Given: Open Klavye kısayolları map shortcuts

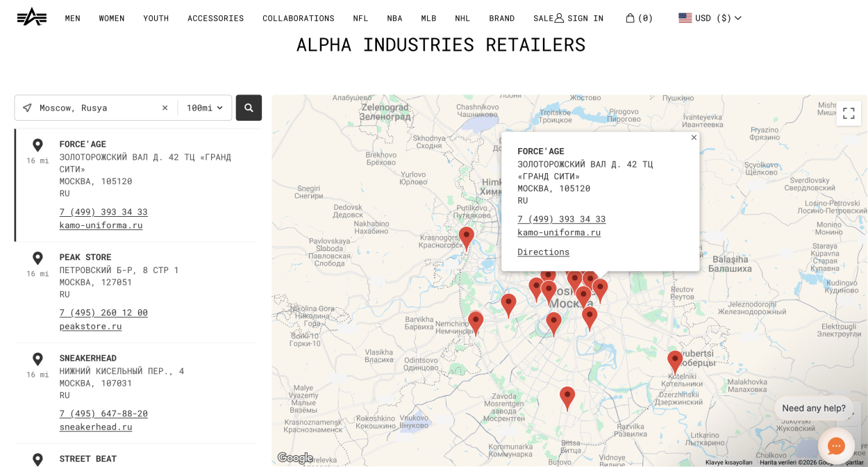Looking at the screenshot, I should pos(728,462).
